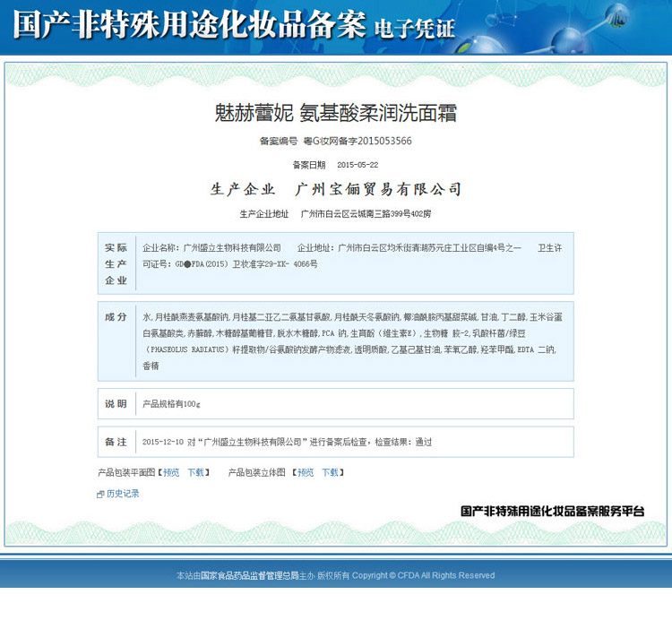Click the filing date 2015-05-22

click(x=358, y=165)
